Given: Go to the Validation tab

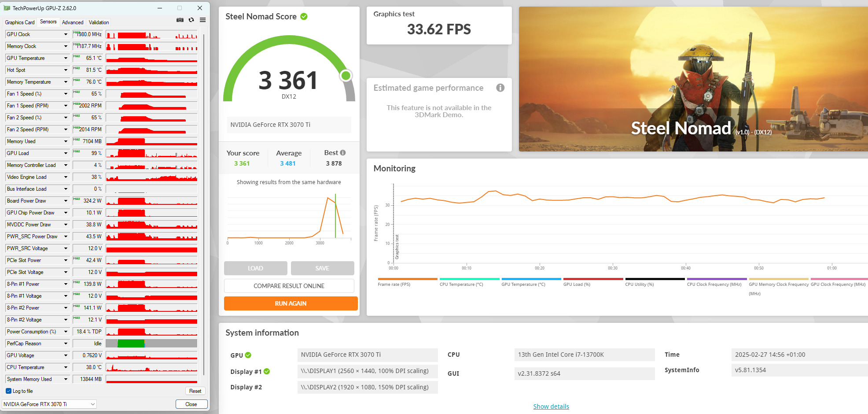Looking at the screenshot, I should (99, 22).
